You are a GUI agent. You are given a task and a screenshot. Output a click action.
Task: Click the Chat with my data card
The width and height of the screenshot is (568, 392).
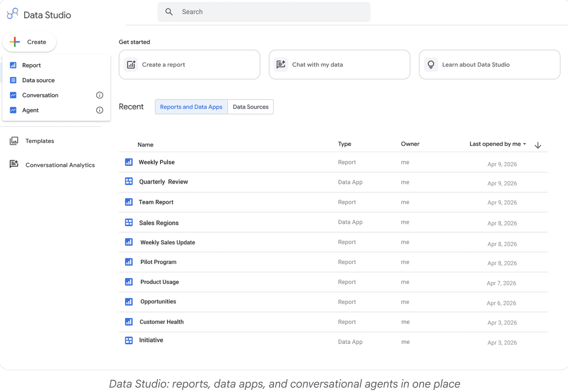[339, 65]
